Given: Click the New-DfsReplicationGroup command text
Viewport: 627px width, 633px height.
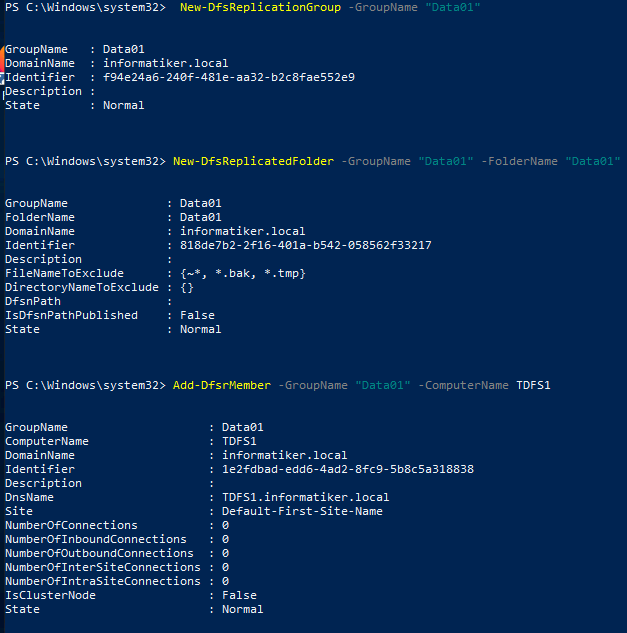Looking at the screenshot, I should (260, 7).
